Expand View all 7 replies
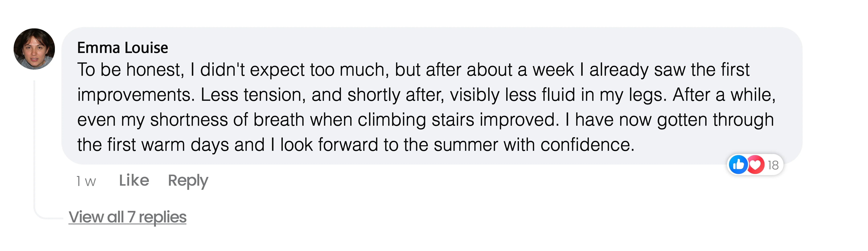 point(127,217)
